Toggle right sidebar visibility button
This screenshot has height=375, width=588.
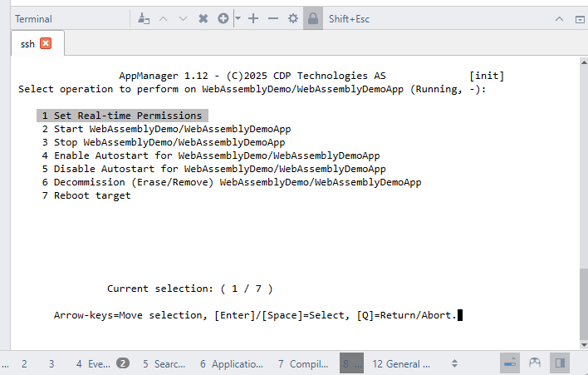(560, 363)
